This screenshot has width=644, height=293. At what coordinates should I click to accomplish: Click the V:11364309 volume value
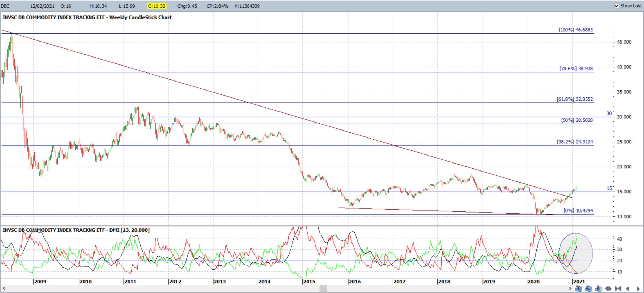pos(247,6)
